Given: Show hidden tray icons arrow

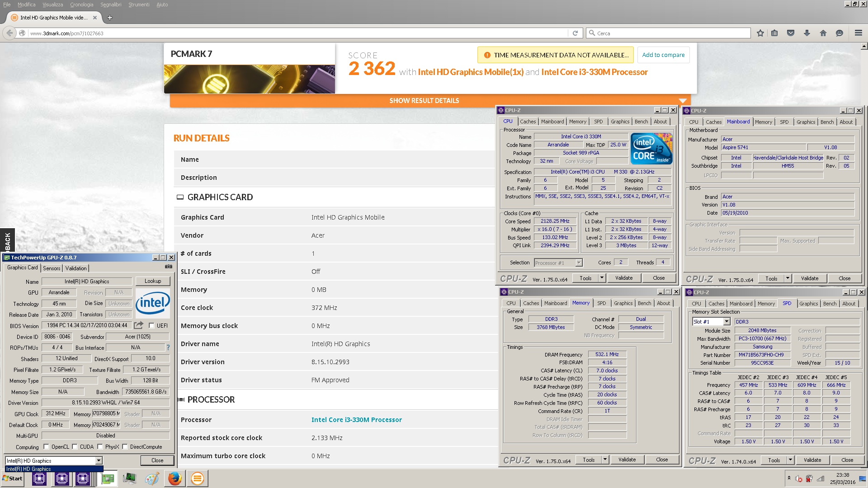Looking at the screenshot, I should (x=789, y=479).
